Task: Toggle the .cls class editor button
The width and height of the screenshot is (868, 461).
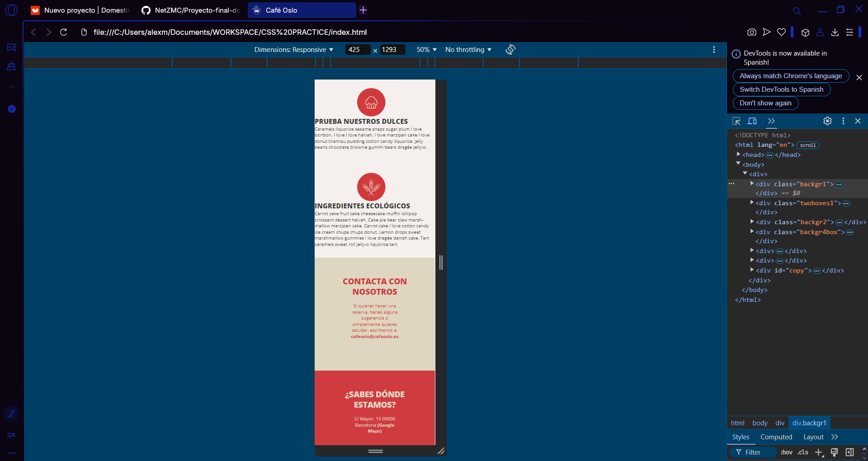Action: (802, 452)
